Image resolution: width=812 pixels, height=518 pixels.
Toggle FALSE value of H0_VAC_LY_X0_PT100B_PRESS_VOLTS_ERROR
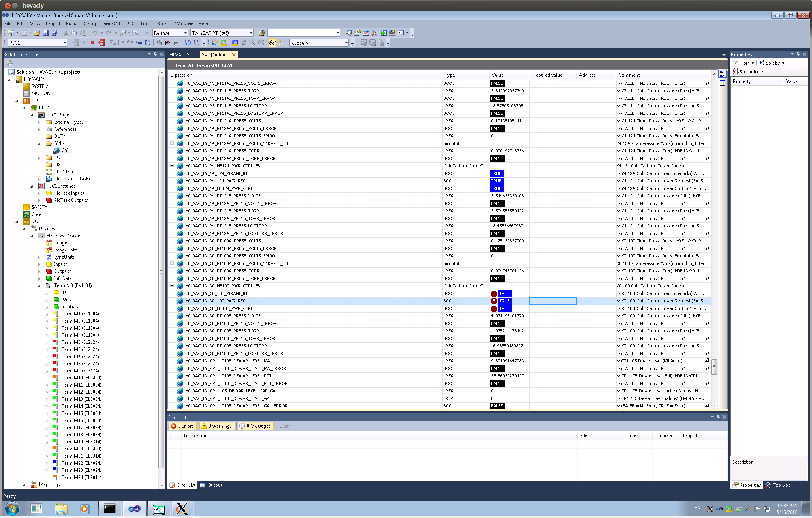pos(497,323)
